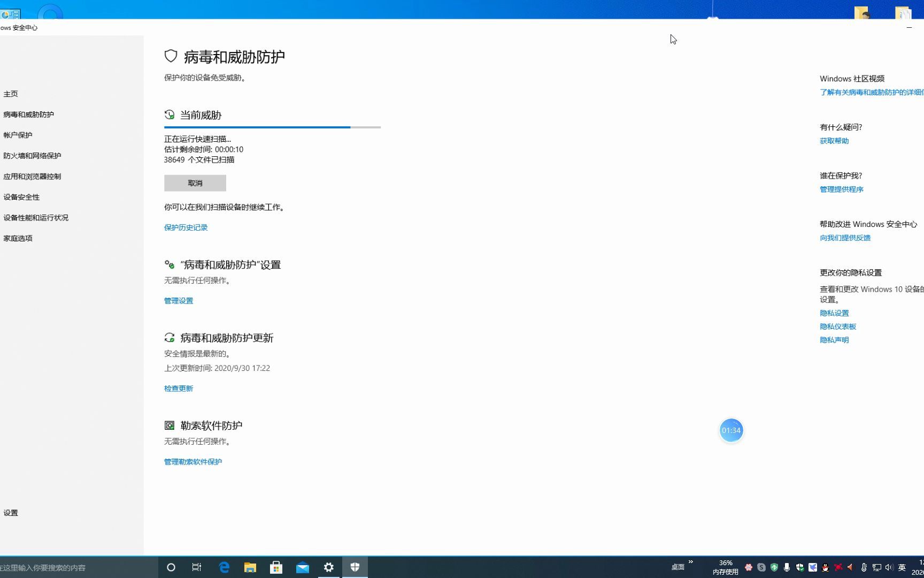Click the 01:34 floating timer bubble
The width and height of the screenshot is (924, 578).
pyautogui.click(x=731, y=430)
